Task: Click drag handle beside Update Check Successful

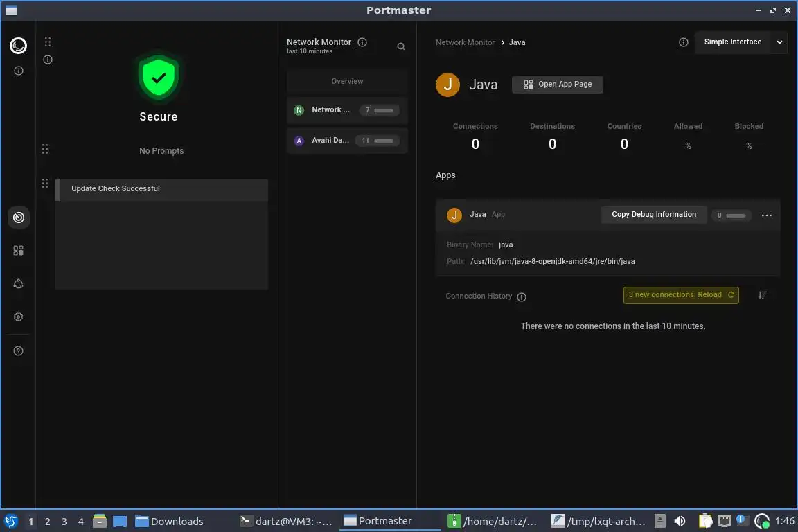Action: (45, 184)
